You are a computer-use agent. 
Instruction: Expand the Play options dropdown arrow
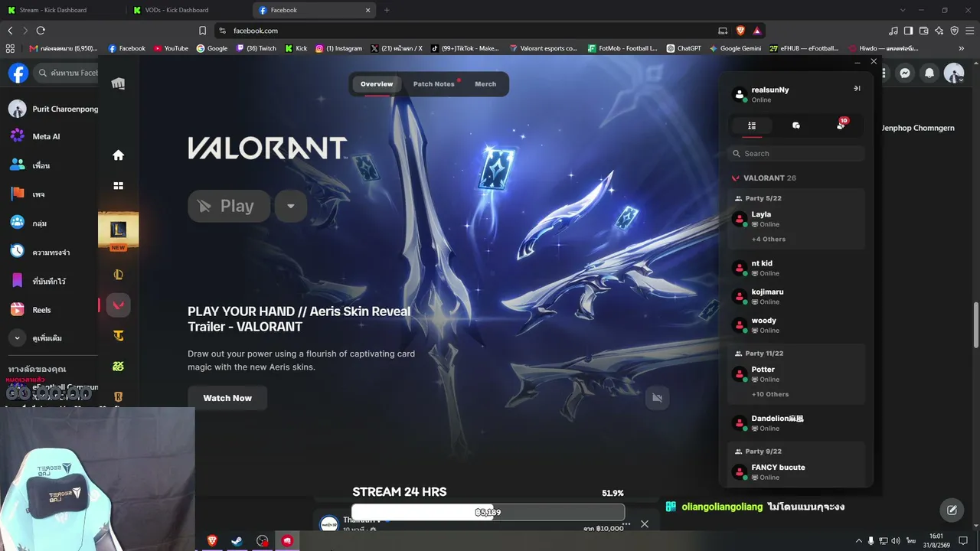click(291, 206)
